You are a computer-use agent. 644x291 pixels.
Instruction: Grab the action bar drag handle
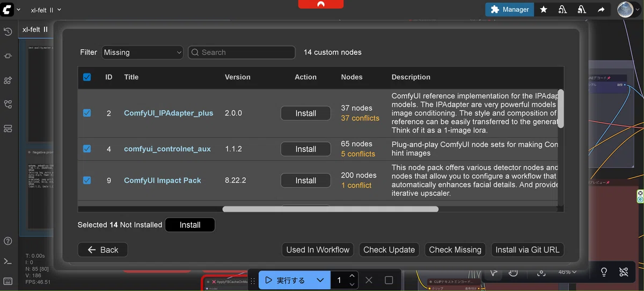tap(253, 280)
